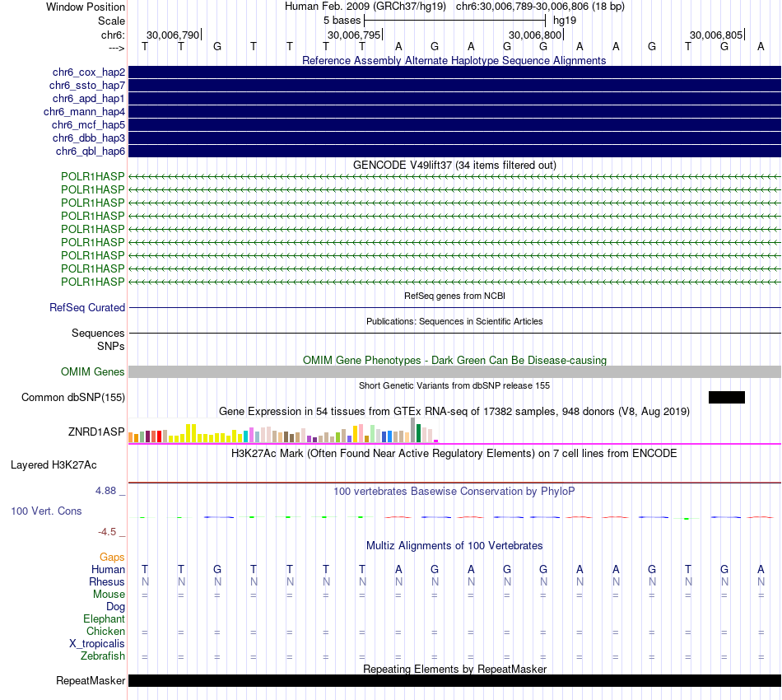The height and width of the screenshot is (700, 782).
Task: Select the chr6_mcf_hap5 label
Action: [x=88, y=124]
